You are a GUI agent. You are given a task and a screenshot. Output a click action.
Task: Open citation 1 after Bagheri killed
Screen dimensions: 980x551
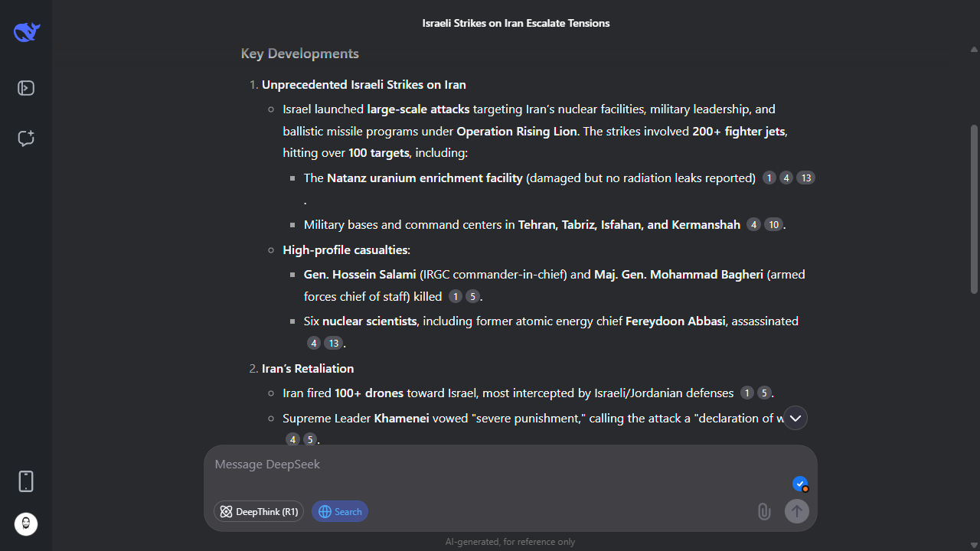456,296
